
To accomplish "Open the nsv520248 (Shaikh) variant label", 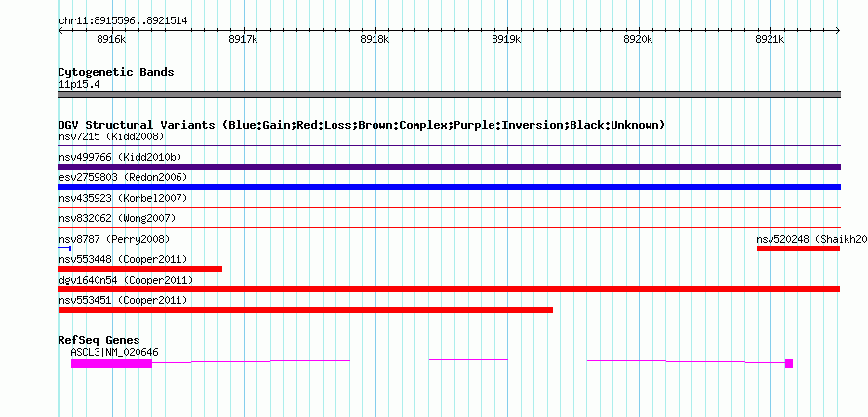I will (811, 239).
